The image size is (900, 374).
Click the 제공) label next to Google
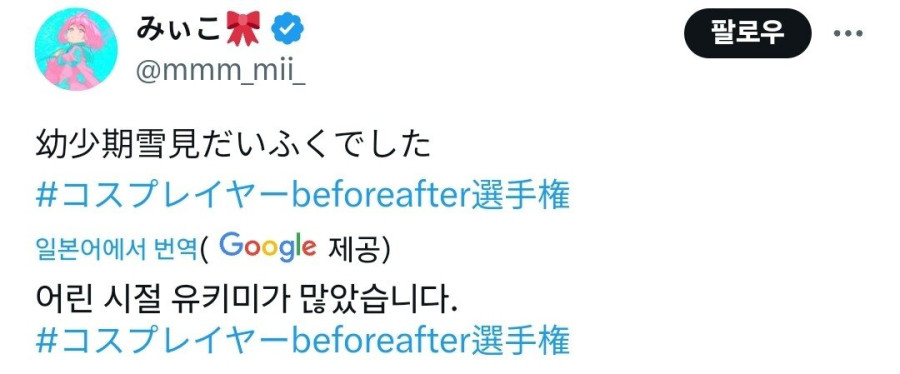tap(358, 248)
